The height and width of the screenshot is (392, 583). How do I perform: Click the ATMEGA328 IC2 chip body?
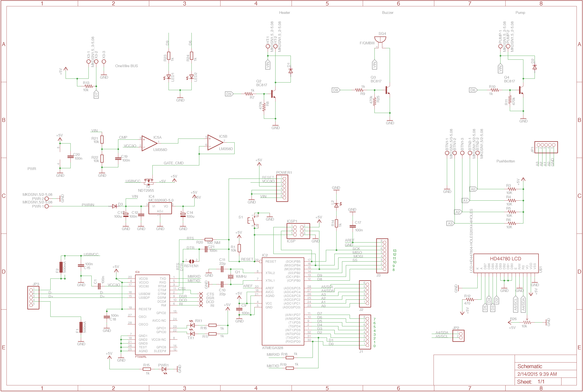tap(283, 301)
